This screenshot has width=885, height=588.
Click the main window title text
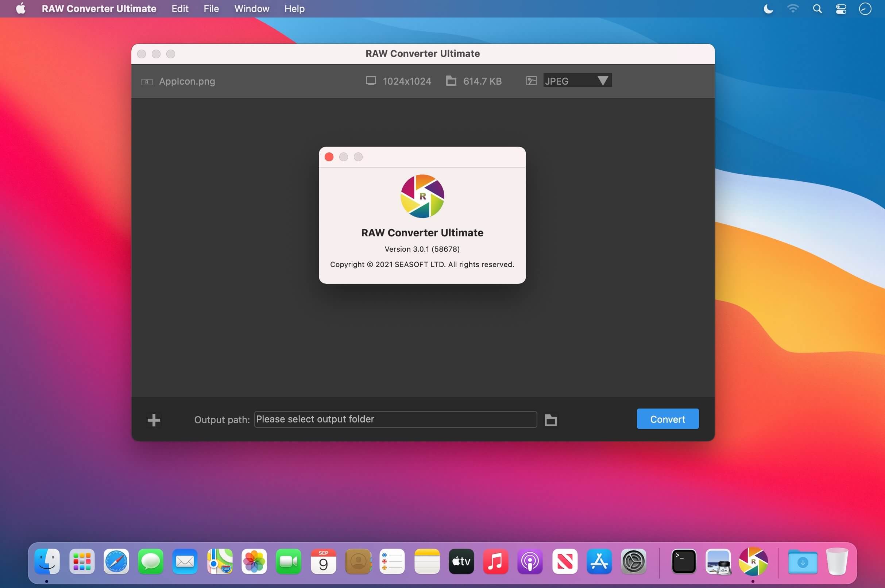click(x=423, y=54)
